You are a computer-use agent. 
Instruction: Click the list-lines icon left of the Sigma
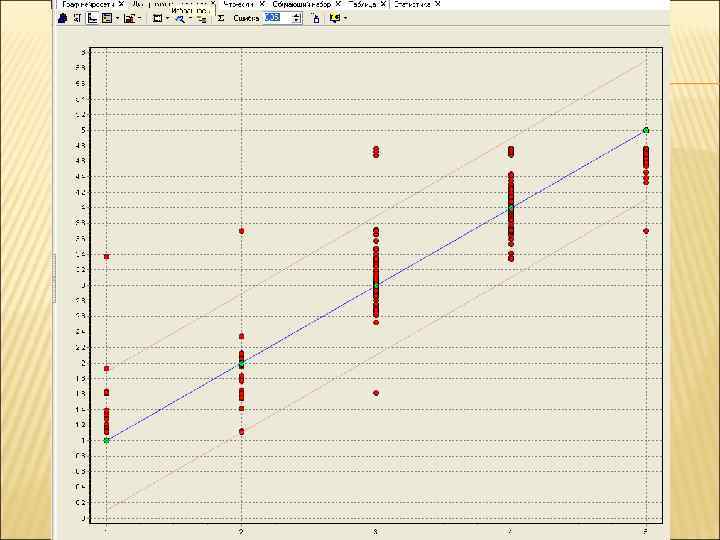pyautogui.click(x=202, y=19)
